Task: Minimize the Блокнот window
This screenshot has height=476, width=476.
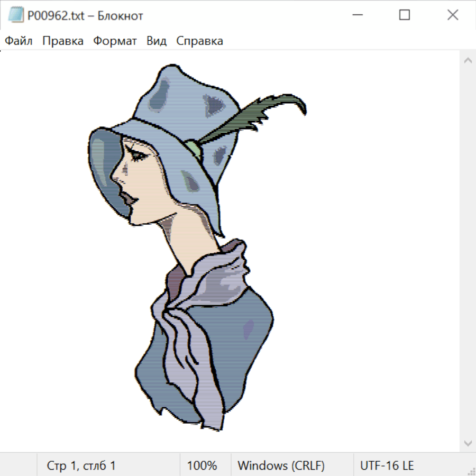Action: click(x=356, y=15)
